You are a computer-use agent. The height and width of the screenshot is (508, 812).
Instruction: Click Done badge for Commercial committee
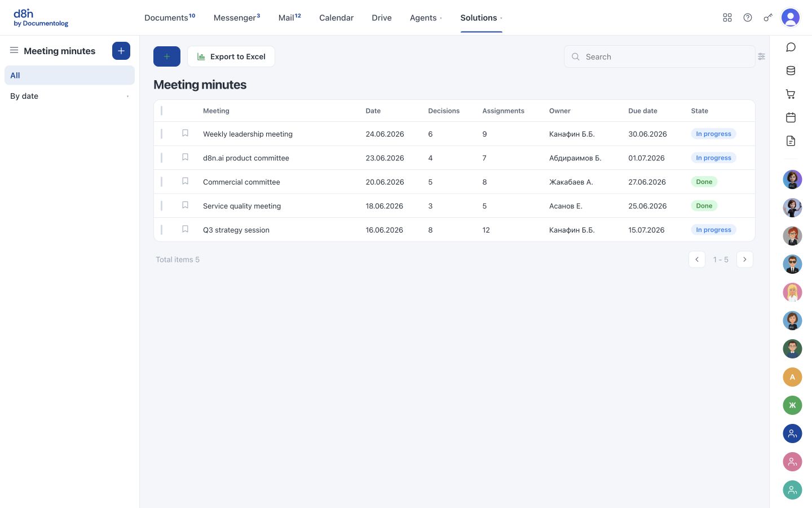[704, 182]
